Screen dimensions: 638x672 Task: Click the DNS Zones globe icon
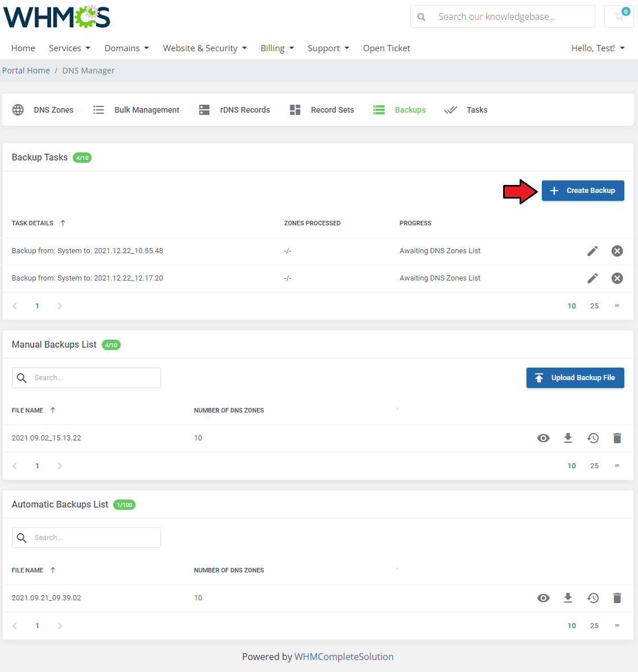[x=18, y=110]
